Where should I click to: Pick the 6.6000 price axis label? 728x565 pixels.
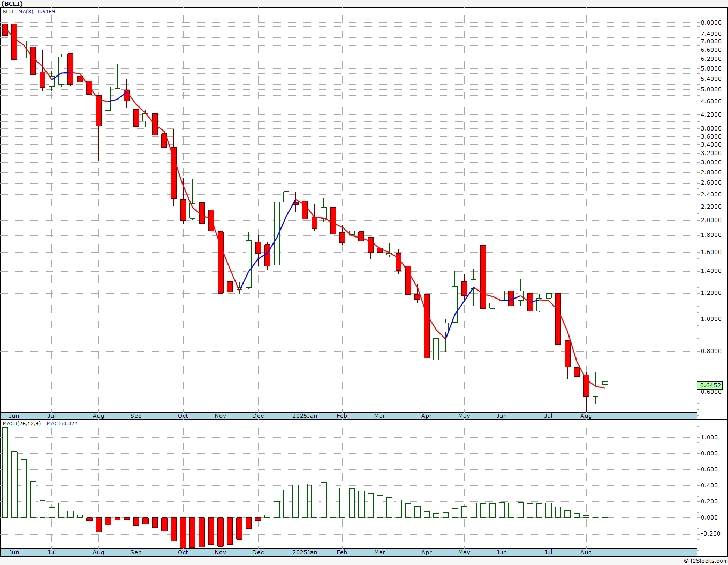[711, 50]
